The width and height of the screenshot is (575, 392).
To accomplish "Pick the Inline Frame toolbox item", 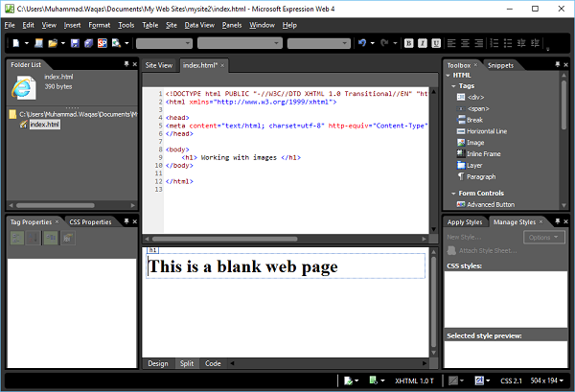I will (x=485, y=154).
